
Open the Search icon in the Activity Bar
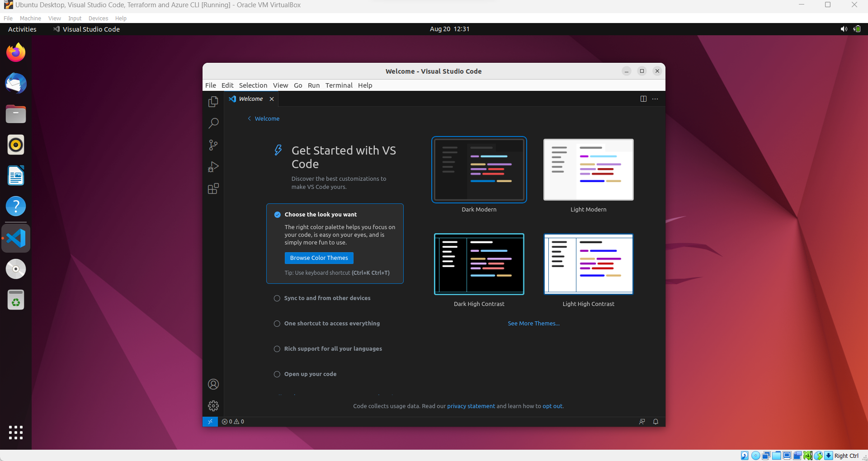(x=213, y=123)
